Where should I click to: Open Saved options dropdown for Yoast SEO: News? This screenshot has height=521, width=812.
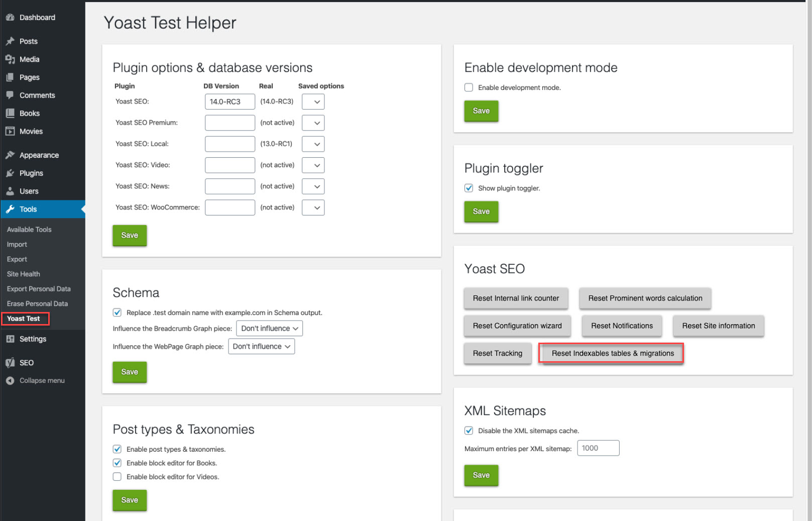[313, 186]
